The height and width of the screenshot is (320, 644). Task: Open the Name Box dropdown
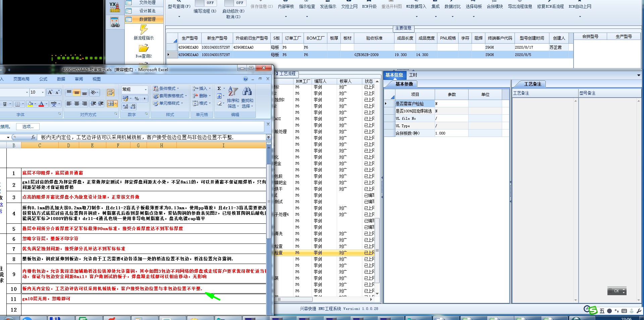coord(8,137)
